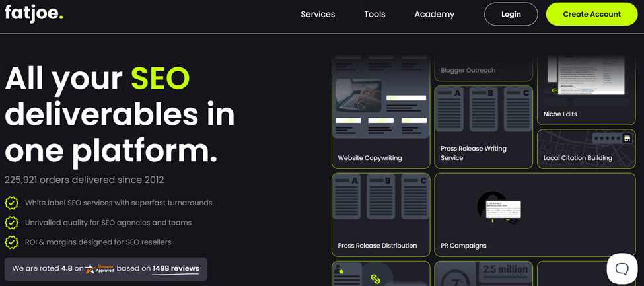Click the Shopper Approved star badge
Viewport: 644px width, 286px height.
click(99, 269)
